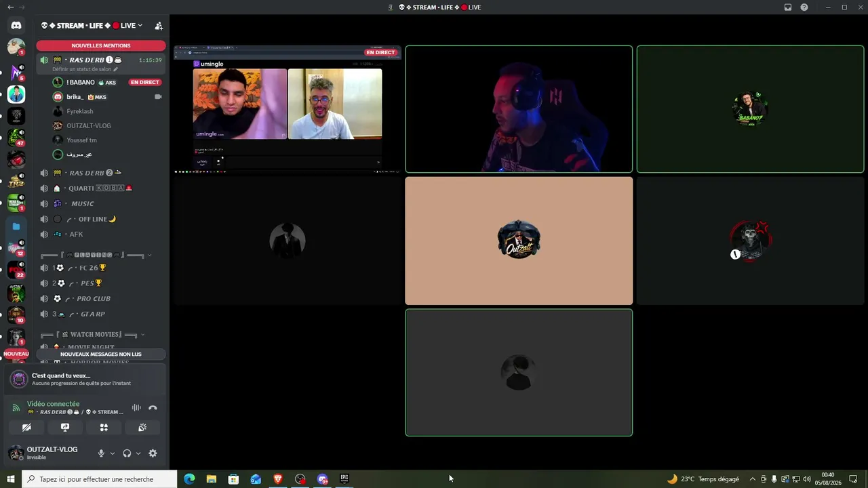868x488 pixels.
Task: Open Windows Start menu
Action: [11, 479]
